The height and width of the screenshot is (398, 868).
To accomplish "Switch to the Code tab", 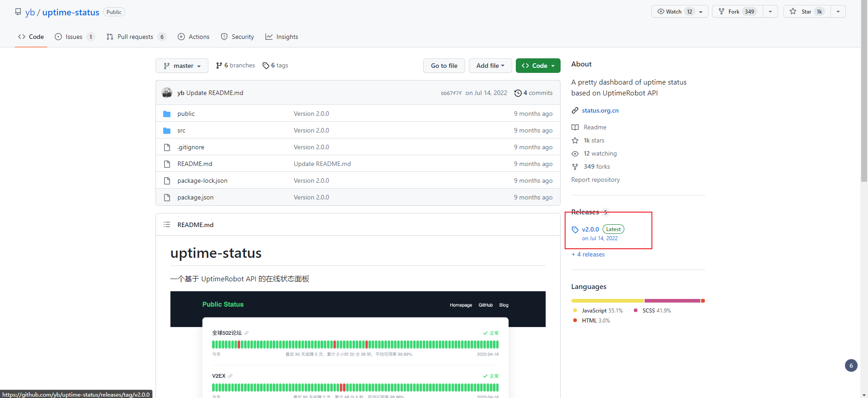I will (x=31, y=37).
